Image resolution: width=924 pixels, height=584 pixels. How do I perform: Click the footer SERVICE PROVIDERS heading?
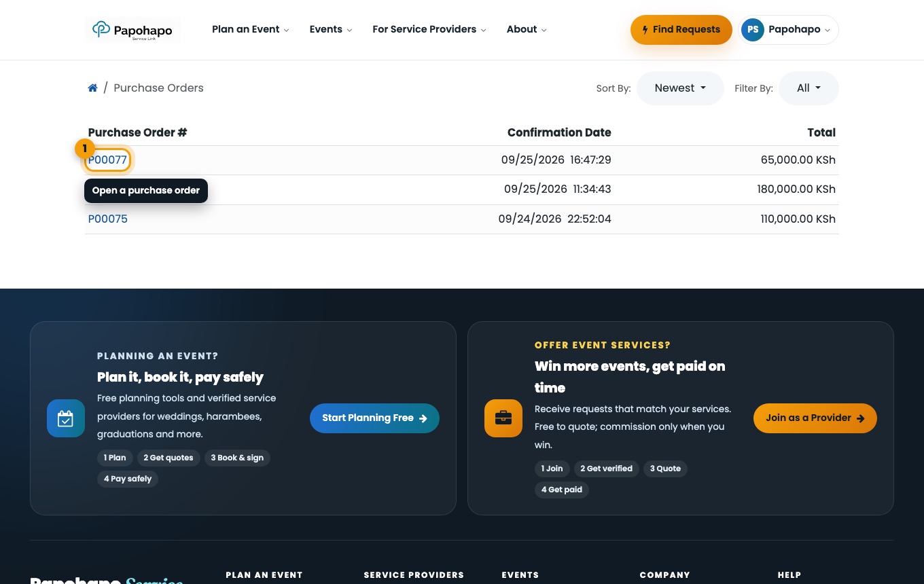[414, 575]
